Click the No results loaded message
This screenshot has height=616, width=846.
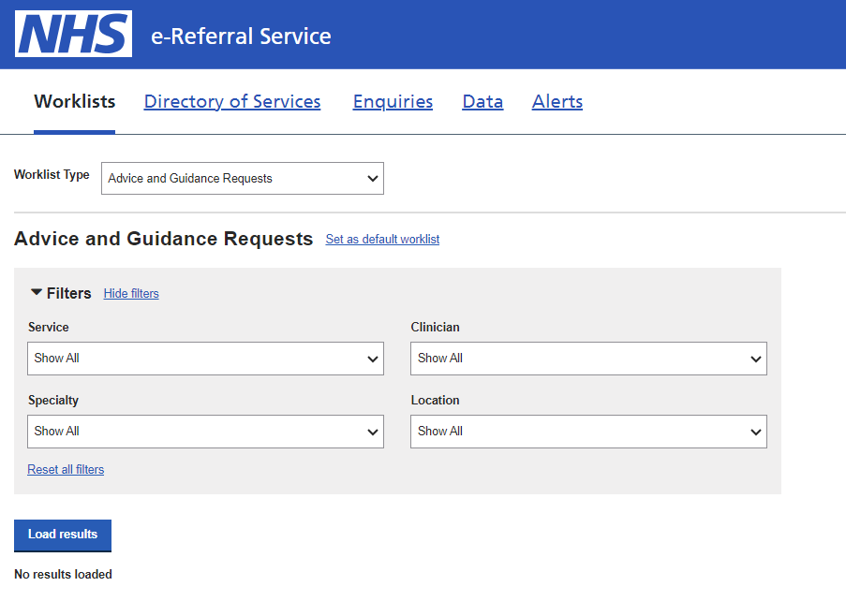(63, 575)
